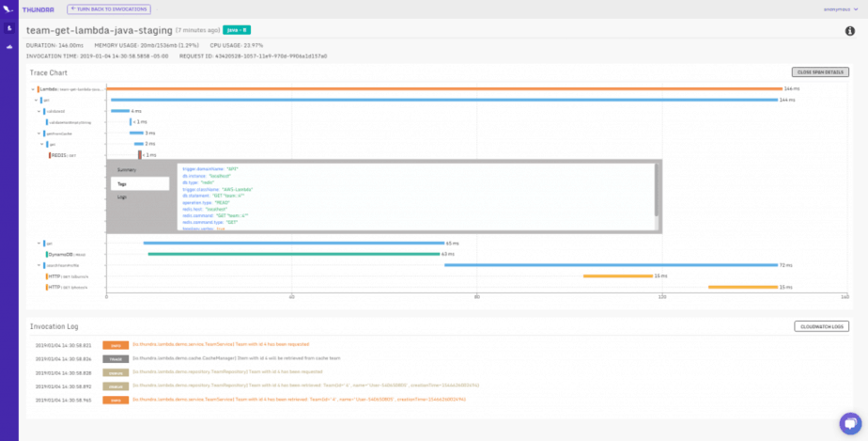
Task: Collapse the getFromCache span node
Action: [x=38, y=134]
